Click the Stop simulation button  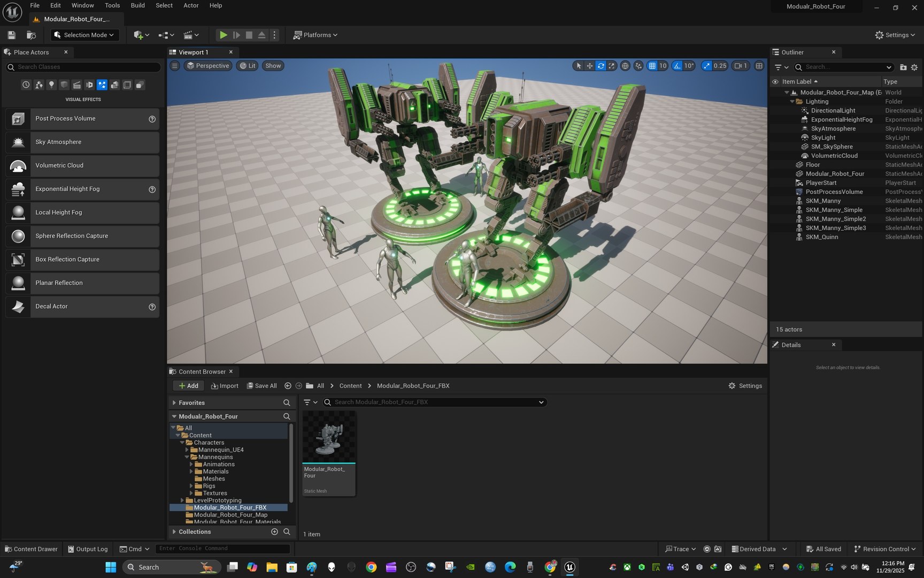249,35
